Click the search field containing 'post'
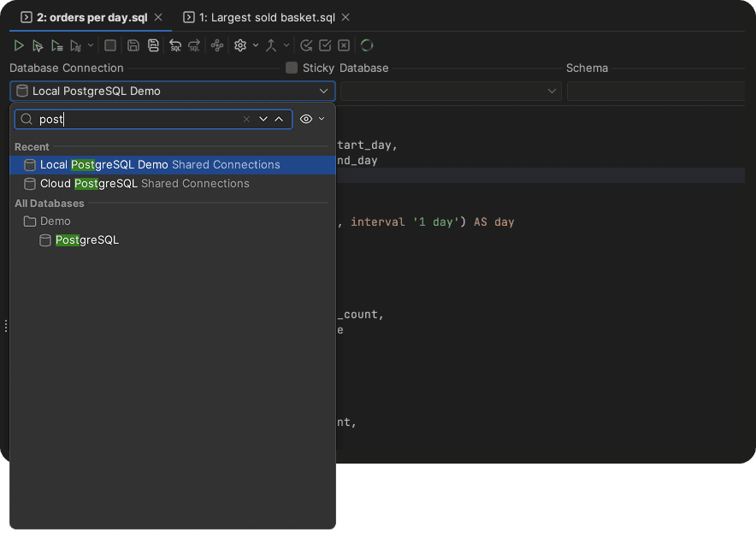Image resolution: width=756 pixels, height=538 pixels. pos(153,119)
